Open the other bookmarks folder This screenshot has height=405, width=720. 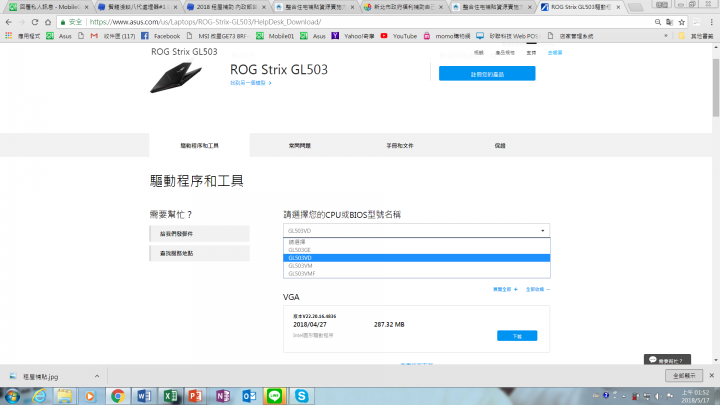coord(696,36)
